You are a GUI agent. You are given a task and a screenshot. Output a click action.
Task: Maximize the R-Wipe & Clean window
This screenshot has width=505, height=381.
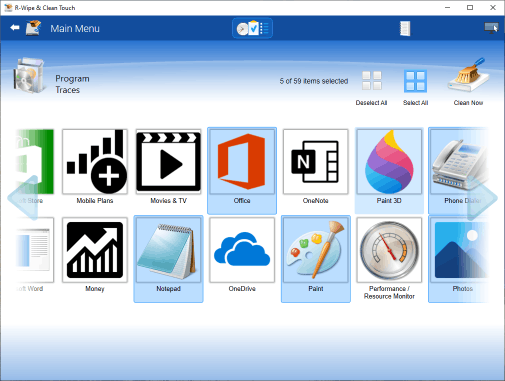(470, 7)
